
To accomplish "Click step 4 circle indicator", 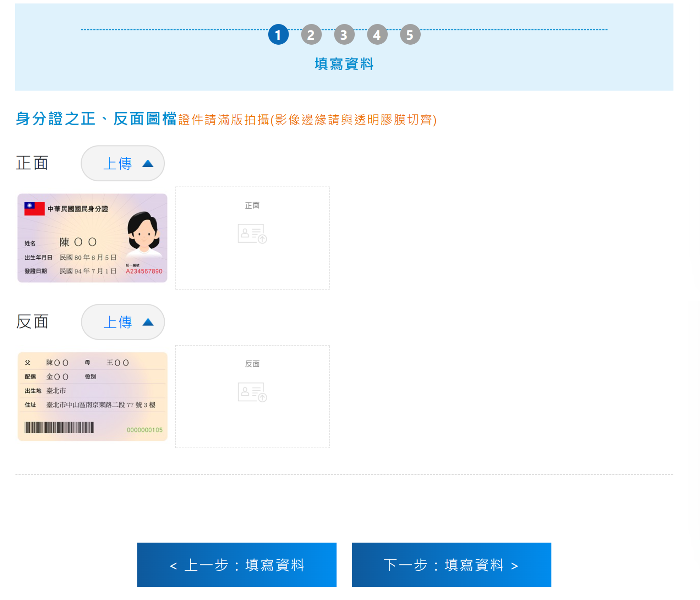I will point(377,34).
